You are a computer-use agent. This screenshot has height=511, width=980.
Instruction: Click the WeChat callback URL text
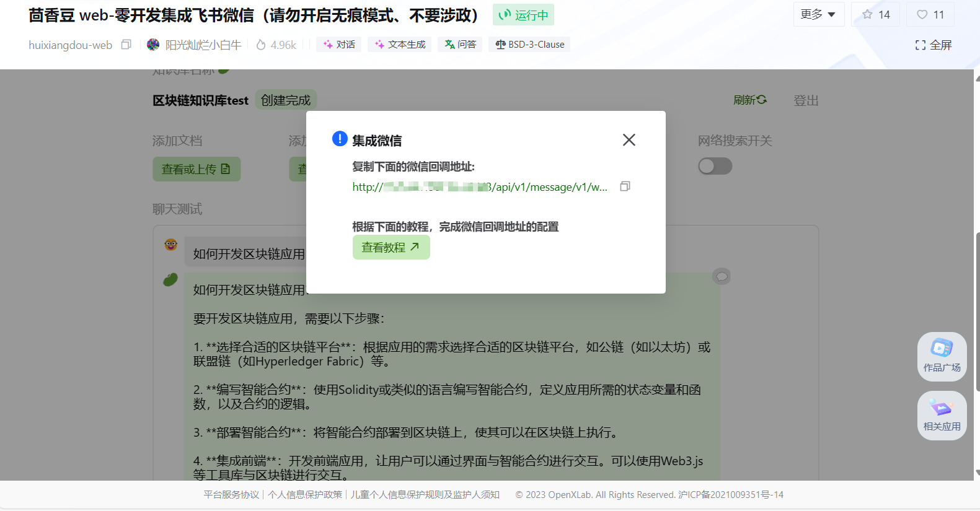[479, 187]
